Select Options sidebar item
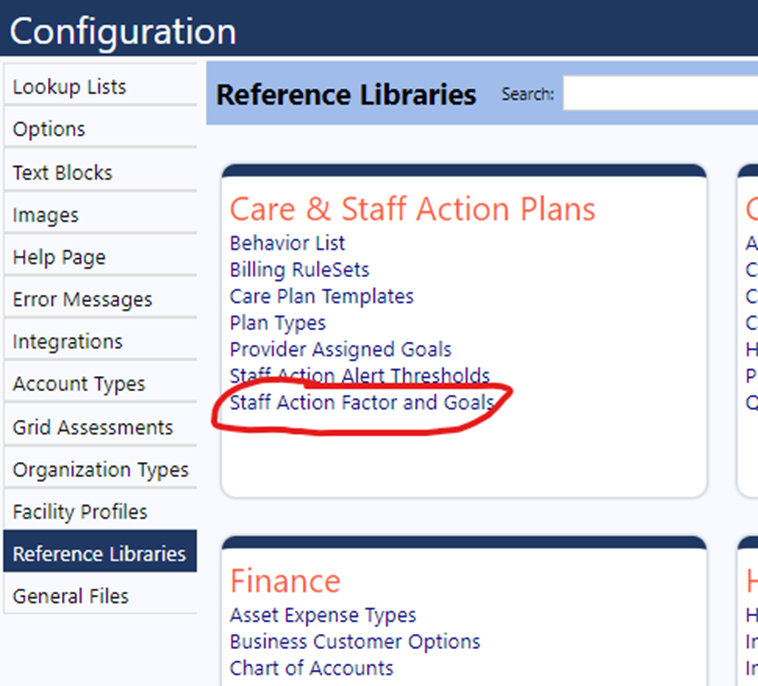Viewport: 758px width, 686px height. pyautogui.click(x=100, y=129)
